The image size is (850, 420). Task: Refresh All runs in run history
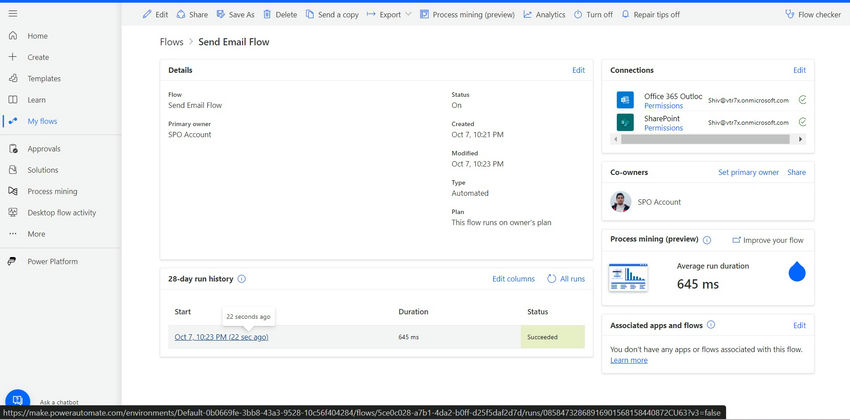coord(566,279)
